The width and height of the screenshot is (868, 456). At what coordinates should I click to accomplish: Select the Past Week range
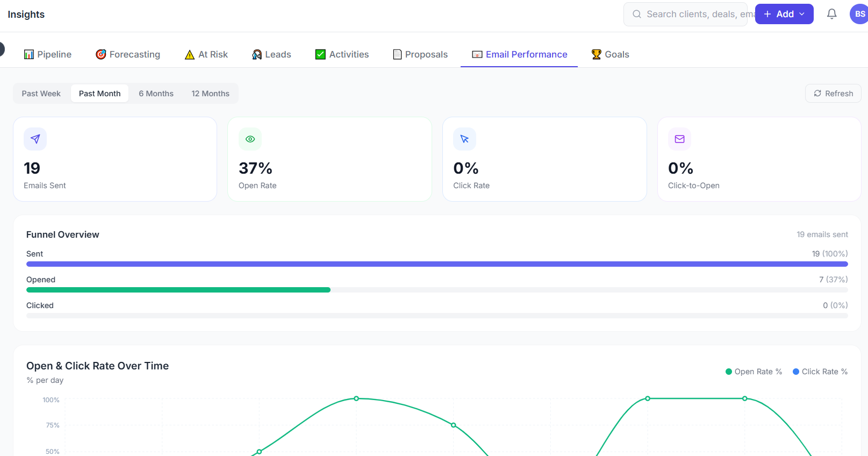tap(41, 94)
